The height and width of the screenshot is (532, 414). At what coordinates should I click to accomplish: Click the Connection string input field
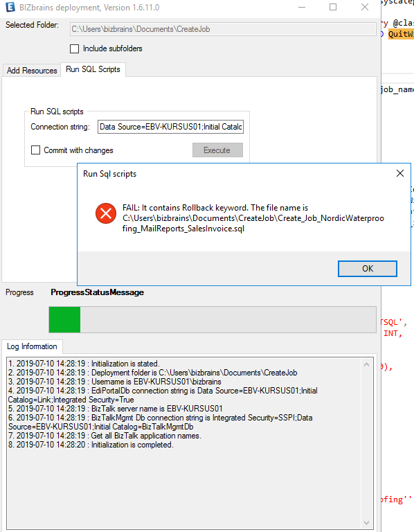click(x=170, y=127)
